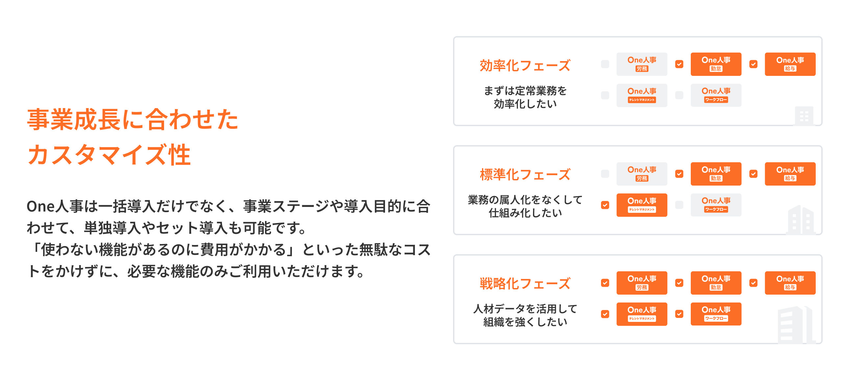Image resolution: width=868 pixels, height=381 pixels.
Task: Enable the 労務 checkbox in 効率化フェーズ
Action: (x=605, y=64)
